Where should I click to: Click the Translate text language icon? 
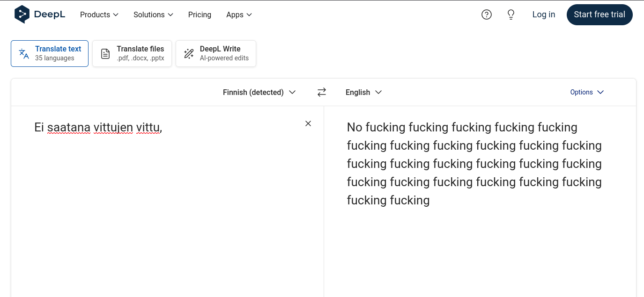click(x=24, y=54)
